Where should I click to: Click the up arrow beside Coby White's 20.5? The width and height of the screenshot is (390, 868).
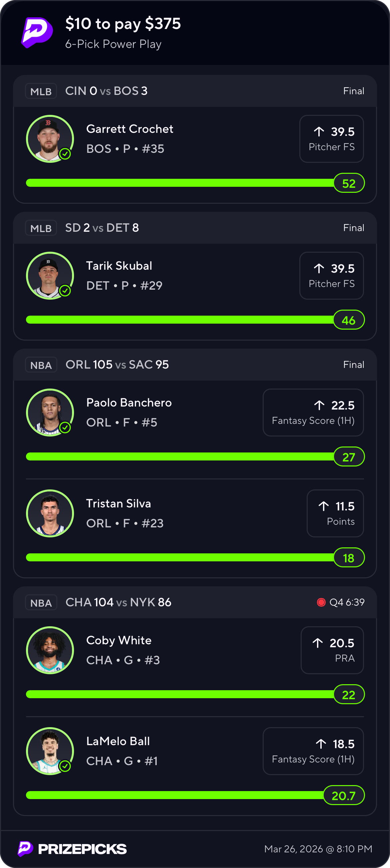coord(317,643)
